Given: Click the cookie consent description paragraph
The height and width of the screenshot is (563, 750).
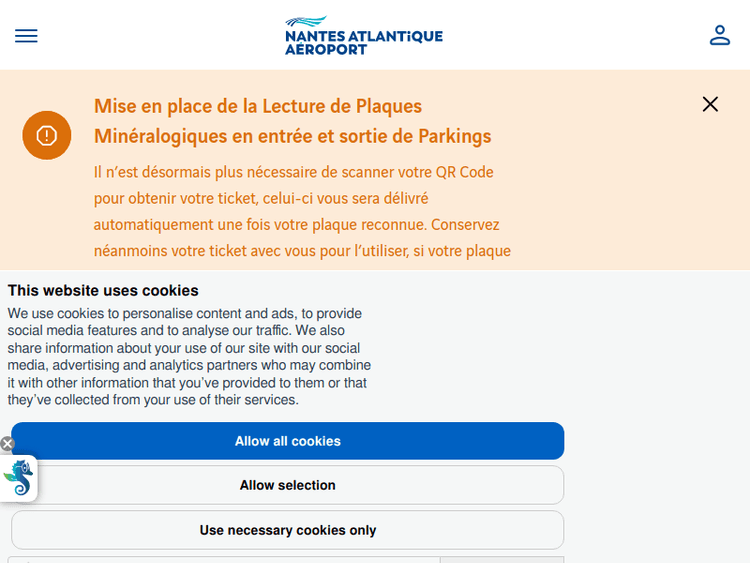Looking at the screenshot, I should (190, 356).
